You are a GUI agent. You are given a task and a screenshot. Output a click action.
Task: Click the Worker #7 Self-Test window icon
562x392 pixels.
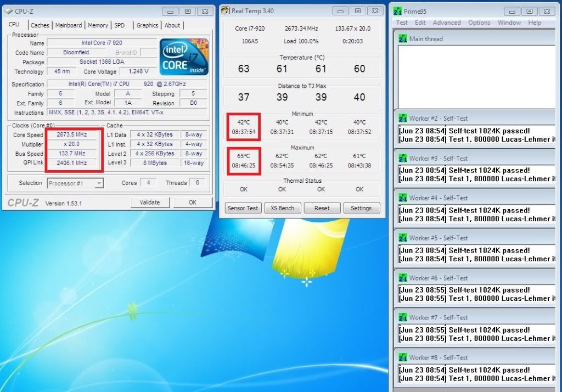pyautogui.click(x=402, y=317)
